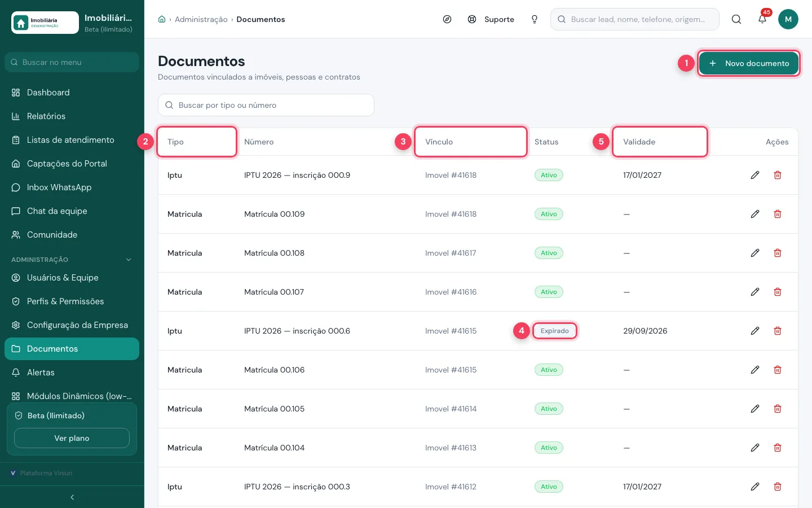The height and width of the screenshot is (508, 812).
Task: Delete the IPTU 2026 inscrição 000.9 document
Action: tap(778, 175)
